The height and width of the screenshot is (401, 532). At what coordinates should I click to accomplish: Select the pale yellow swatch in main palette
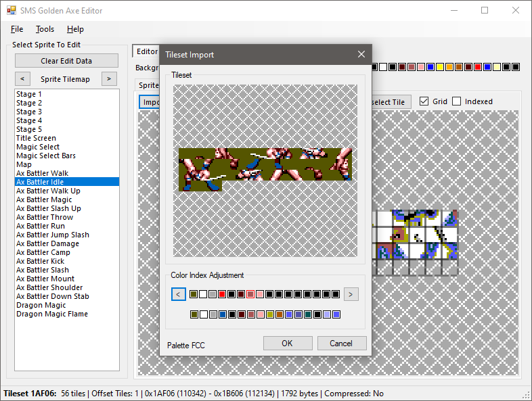coord(497,67)
